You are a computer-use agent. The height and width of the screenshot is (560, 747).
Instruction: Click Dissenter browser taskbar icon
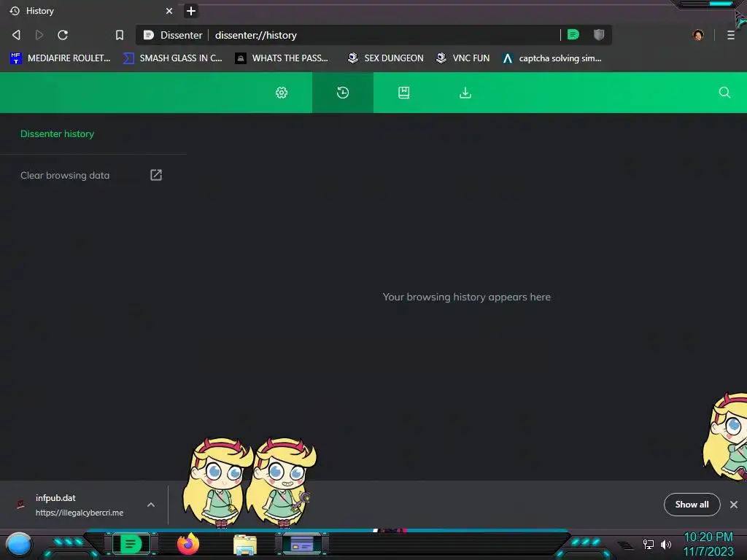pyautogui.click(x=131, y=544)
